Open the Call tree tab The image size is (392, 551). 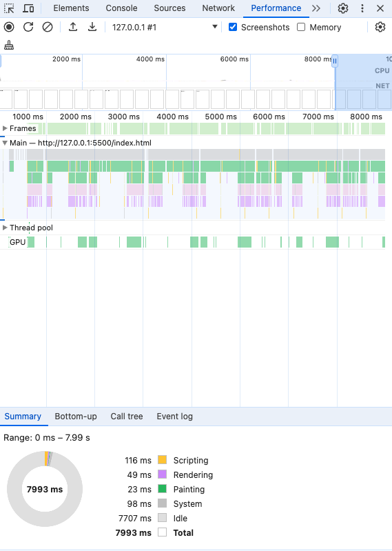tap(127, 417)
